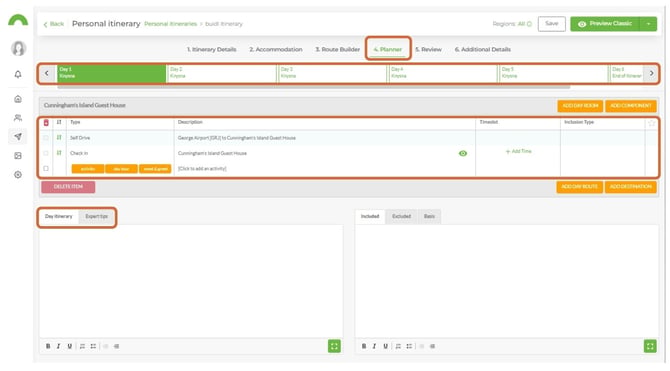
Task: Open the image gallery sidebar icon
Action: pyautogui.click(x=18, y=156)
